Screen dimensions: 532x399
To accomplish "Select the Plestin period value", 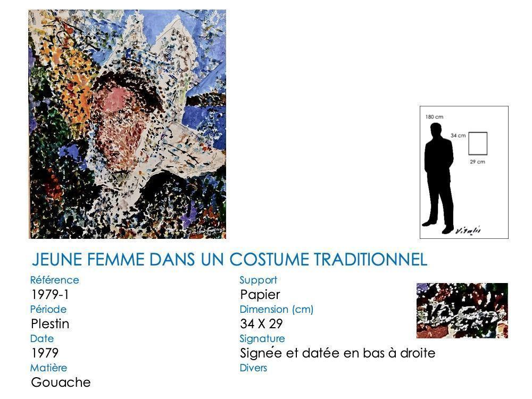I will 50,323.
